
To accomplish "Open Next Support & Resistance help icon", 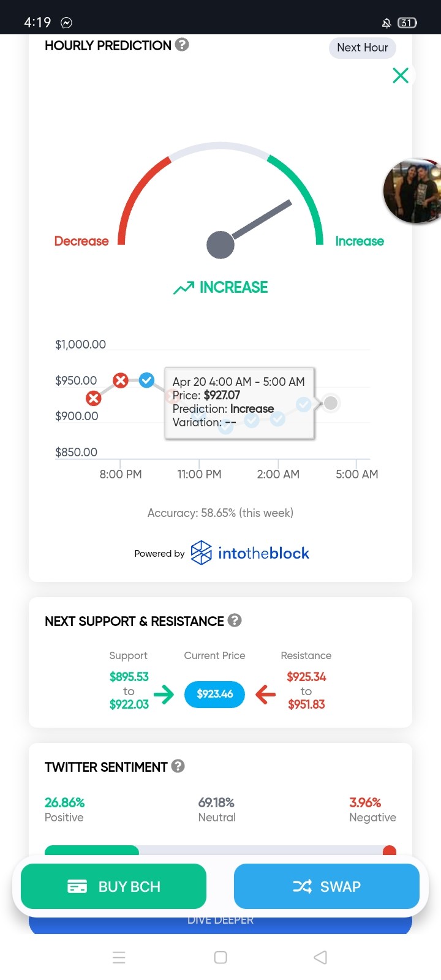I will click(235, 620).
